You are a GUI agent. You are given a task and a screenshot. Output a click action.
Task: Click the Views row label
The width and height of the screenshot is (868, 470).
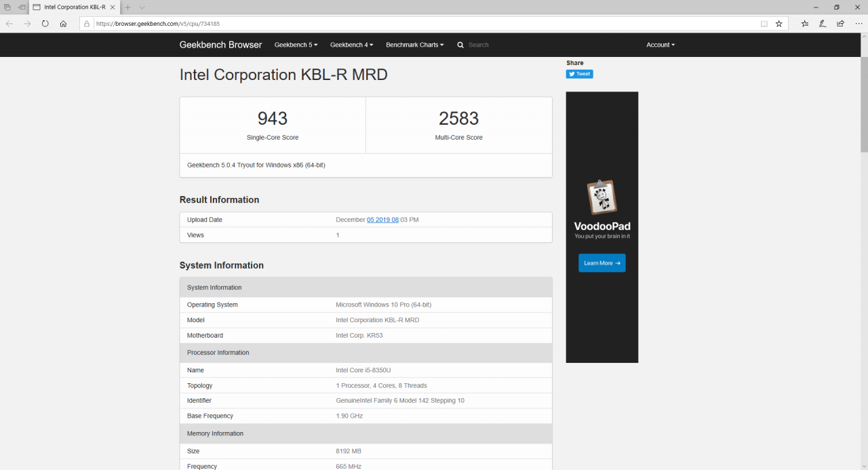point(195,235)
